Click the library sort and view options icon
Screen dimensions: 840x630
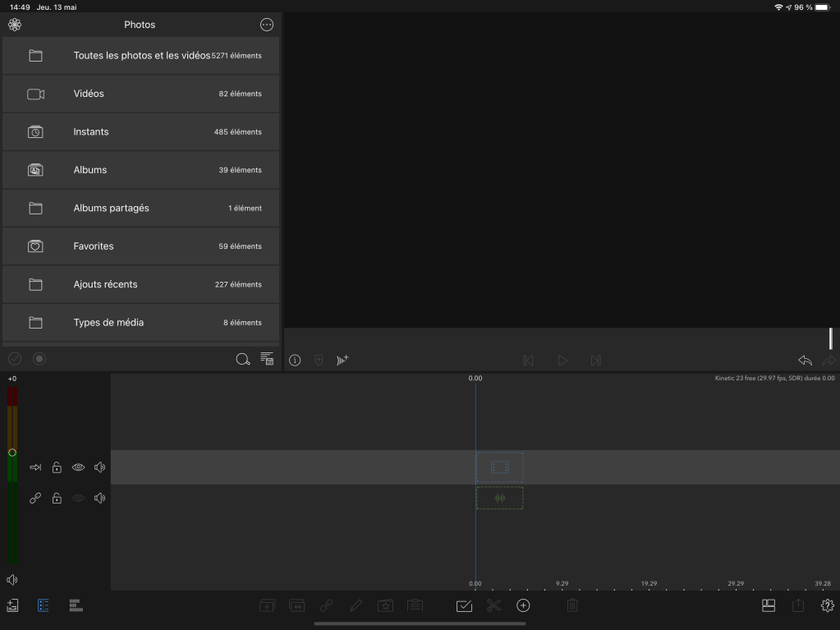(x=267, y=359)
